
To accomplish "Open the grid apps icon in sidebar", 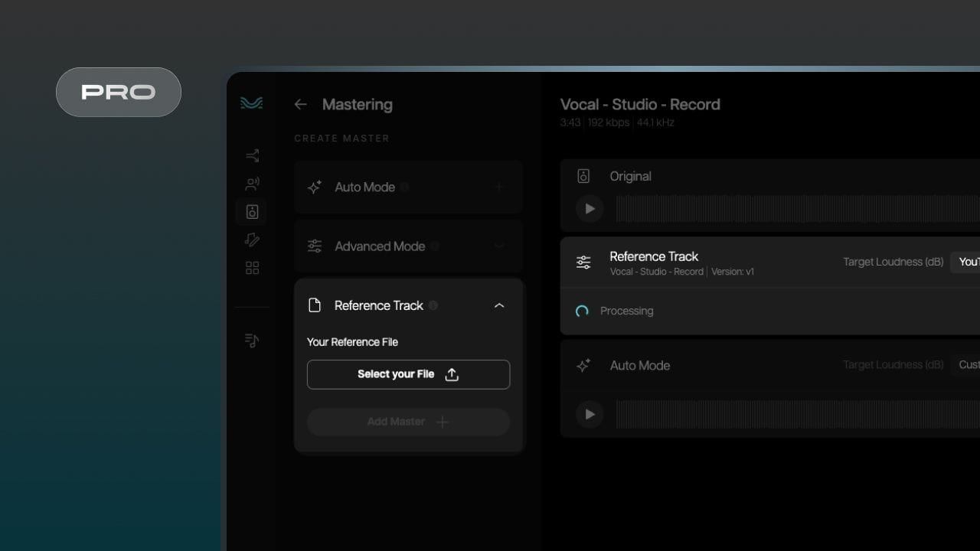I will [252, 268].
